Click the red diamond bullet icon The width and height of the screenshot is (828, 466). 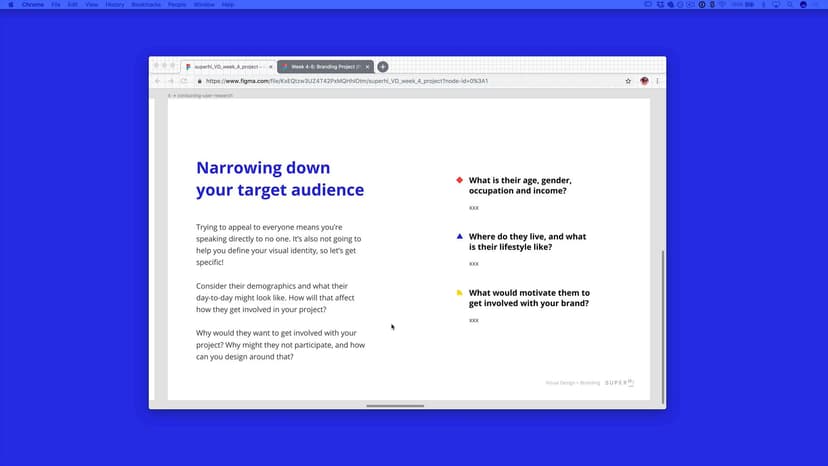tap(460, 180)
